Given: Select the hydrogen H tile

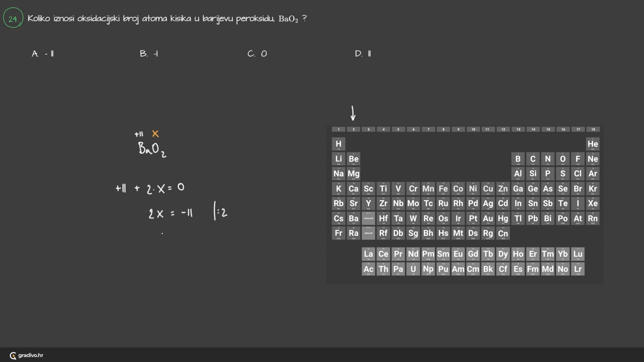Looking at the screenshot, I should (x=338, y=144).
